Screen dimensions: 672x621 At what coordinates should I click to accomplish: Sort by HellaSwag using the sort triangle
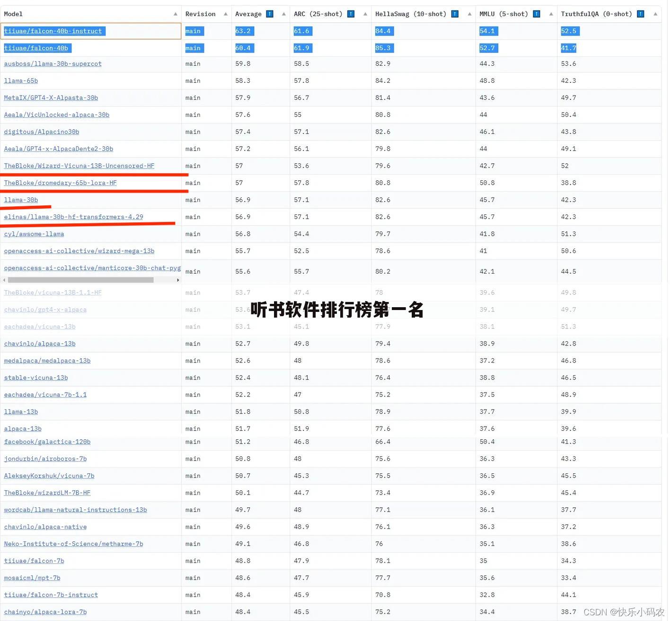[469, 14]
